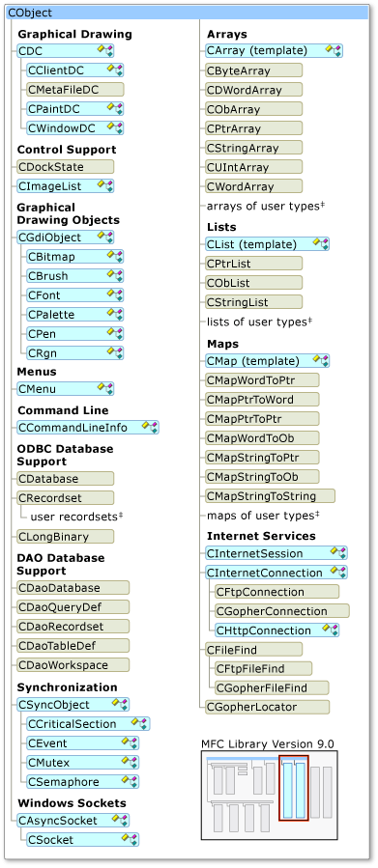Click the icon in CList (template) box
The image size is (378, 868).
[321, 243]
